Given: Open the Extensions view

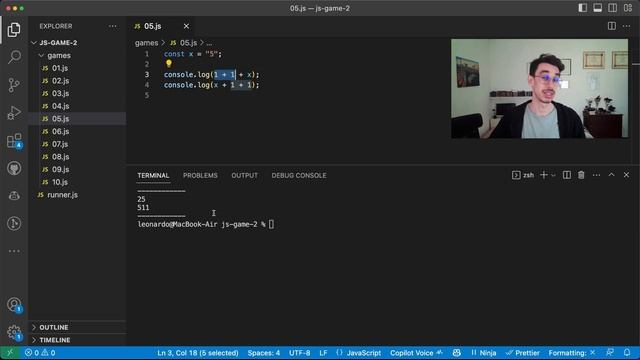Looking at the screenshot, I should coord(15,141).
